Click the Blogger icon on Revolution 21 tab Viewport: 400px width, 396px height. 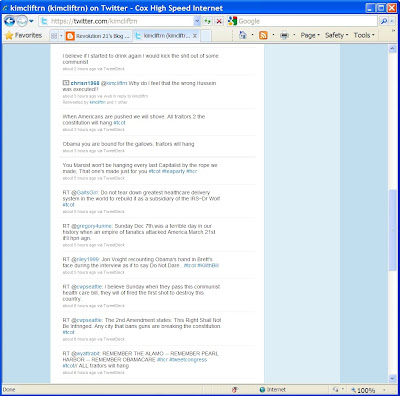pos(70,36)
